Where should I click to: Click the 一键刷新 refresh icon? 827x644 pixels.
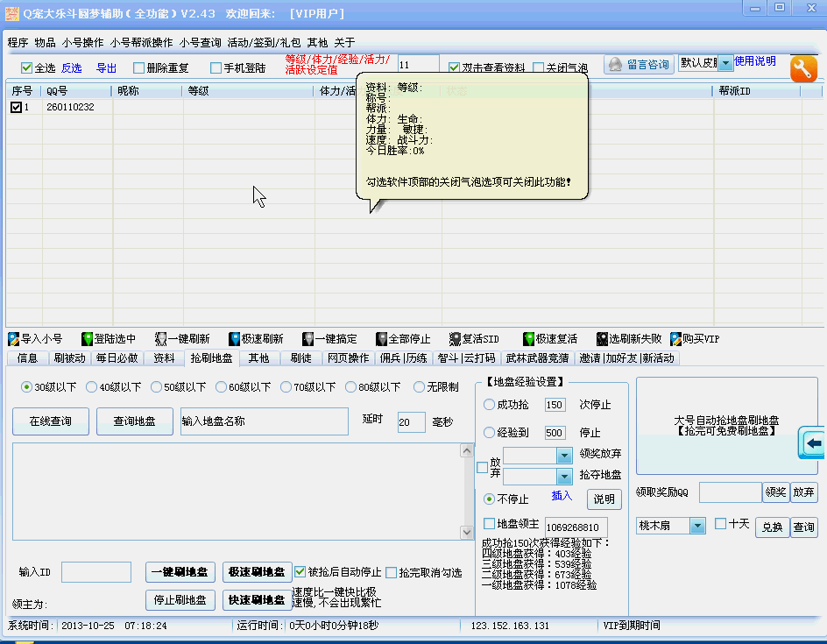coord(161,338)
